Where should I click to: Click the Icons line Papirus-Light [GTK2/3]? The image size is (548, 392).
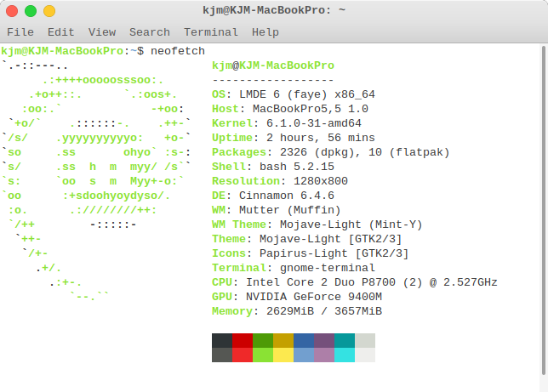coord(311,253)
